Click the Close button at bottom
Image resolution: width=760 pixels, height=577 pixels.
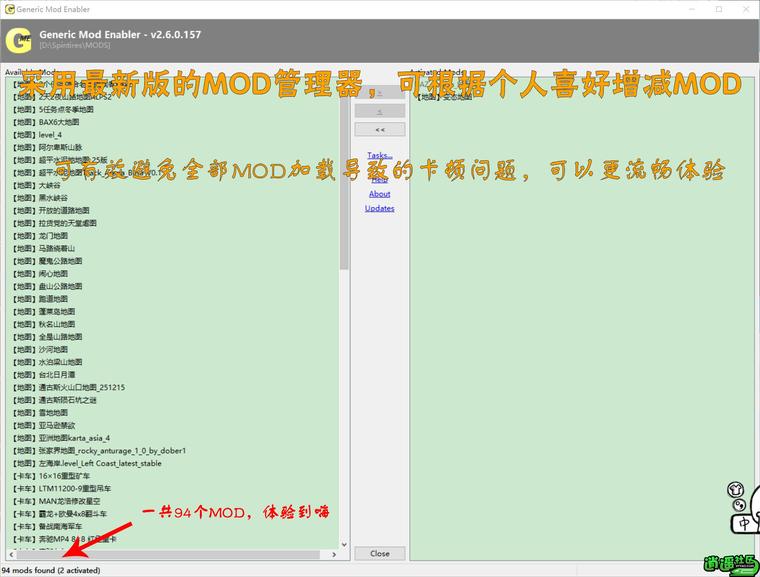point(380,553)
